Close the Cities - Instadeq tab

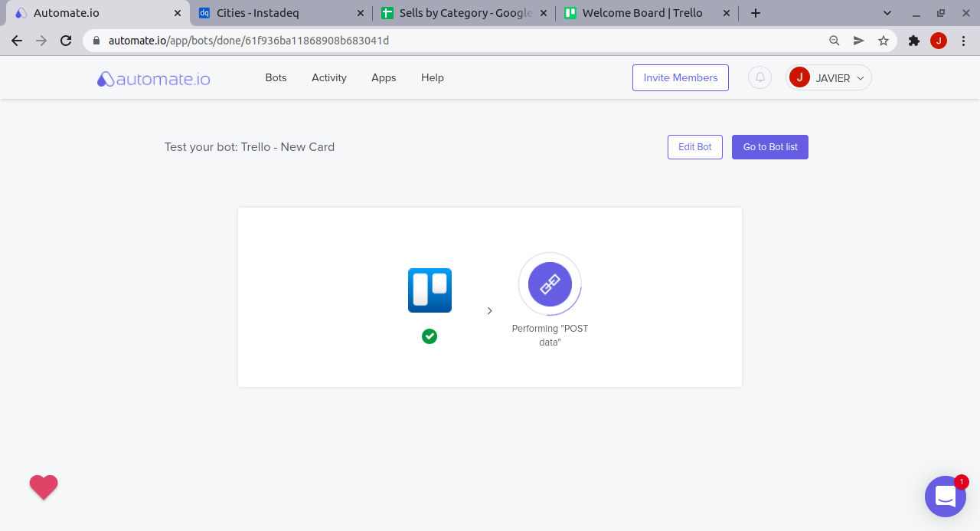[361, 13]
